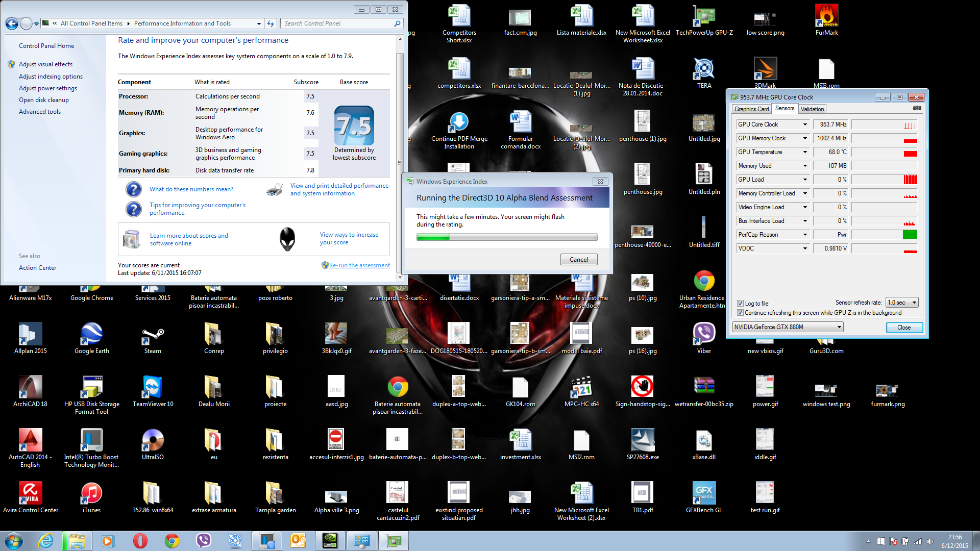The image size is (980, 551).
Task: Click the printer icon in Performance Information
Action: tap(275, 190)
